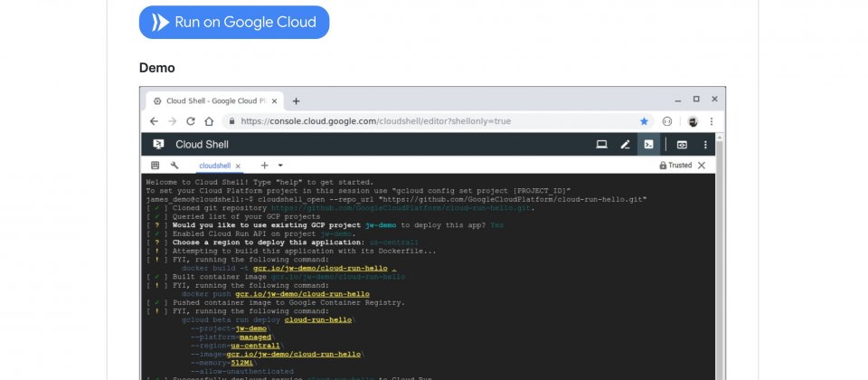The image size is (868, 380).
Task: Click the browser forward arrow
Action: point(172,121)
